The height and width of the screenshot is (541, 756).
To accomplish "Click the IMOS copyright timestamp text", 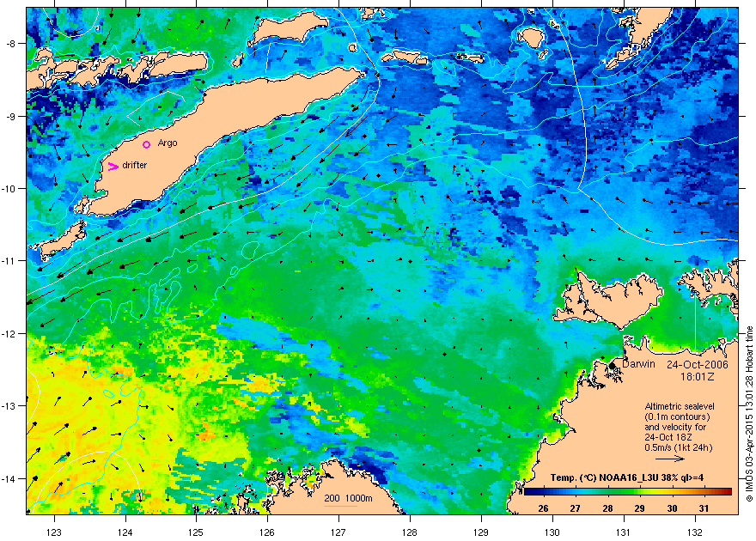I will [x=749, y=413].
